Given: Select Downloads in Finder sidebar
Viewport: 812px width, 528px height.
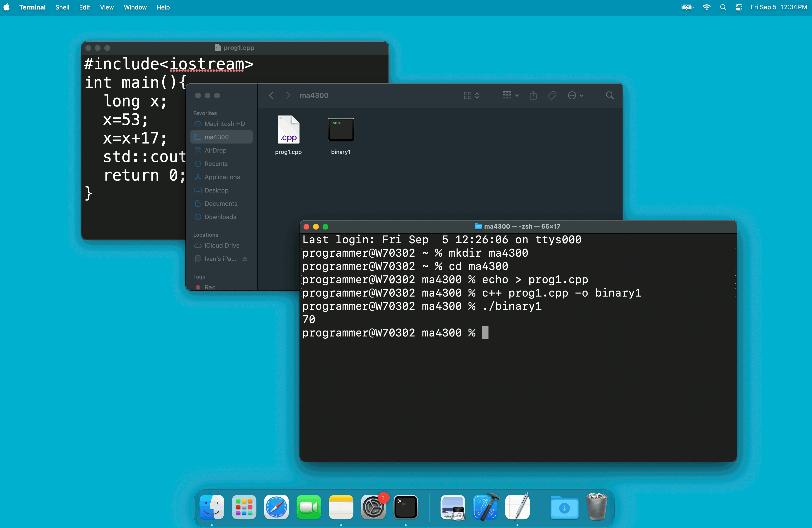Looking at the screenshot, I should (220, 217).
